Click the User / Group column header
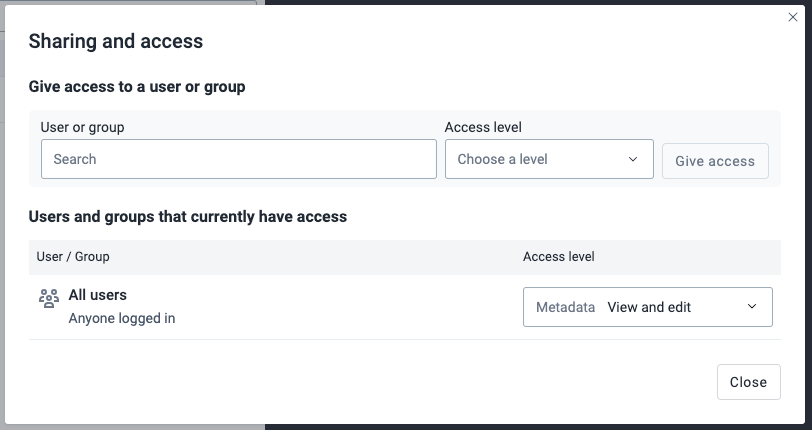 [x=73, y=257]
